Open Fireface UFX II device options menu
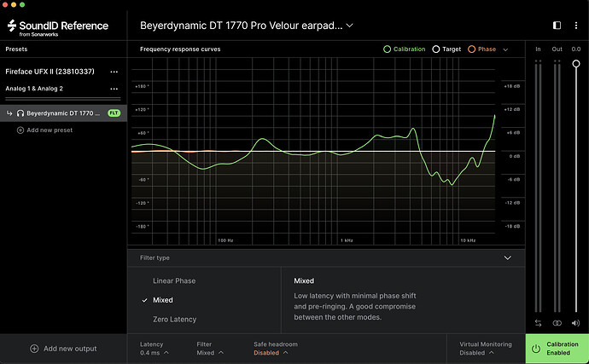This screenshot has height=364, width=589. click(x=114, y=72)
